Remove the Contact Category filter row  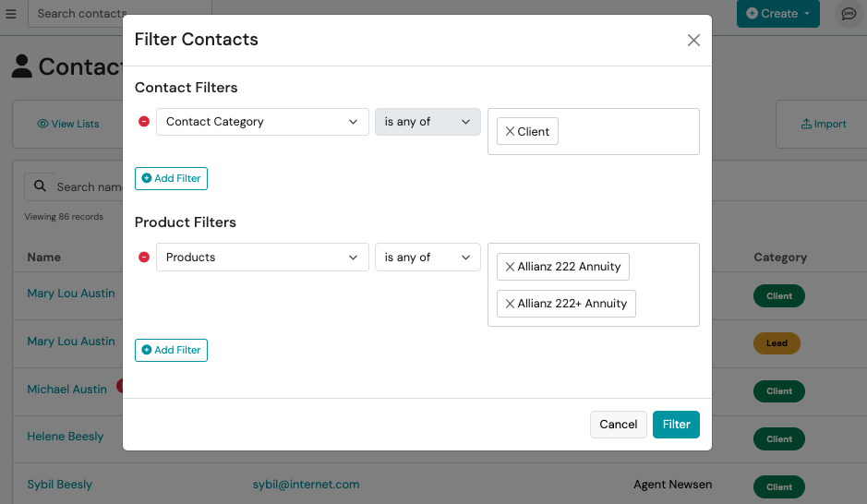coord(144,122)
